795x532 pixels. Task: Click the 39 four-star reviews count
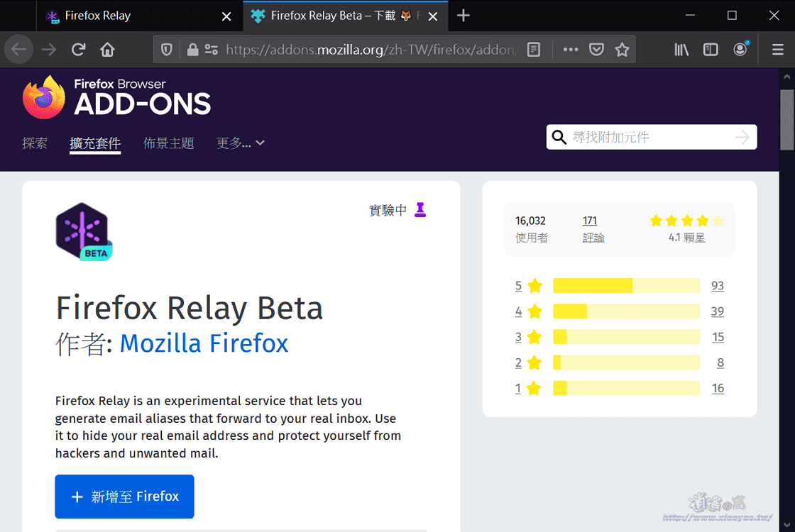pyautogui.click(x=718, y=311)
